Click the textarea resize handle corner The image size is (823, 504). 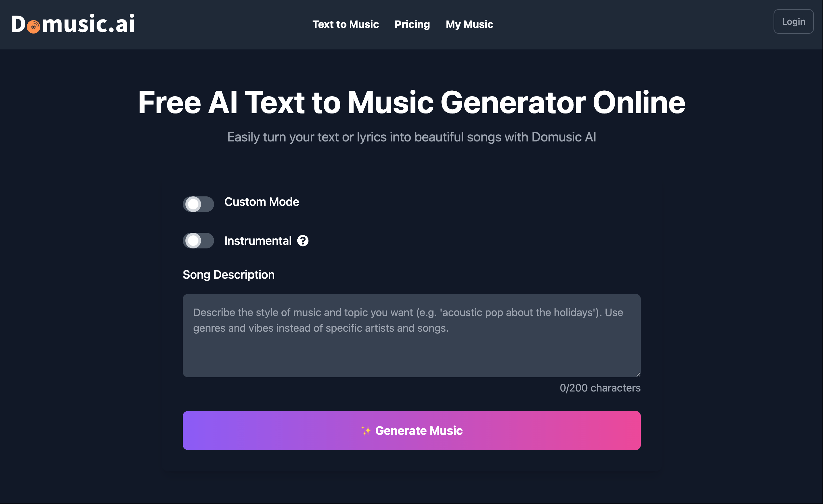(638, 375)
